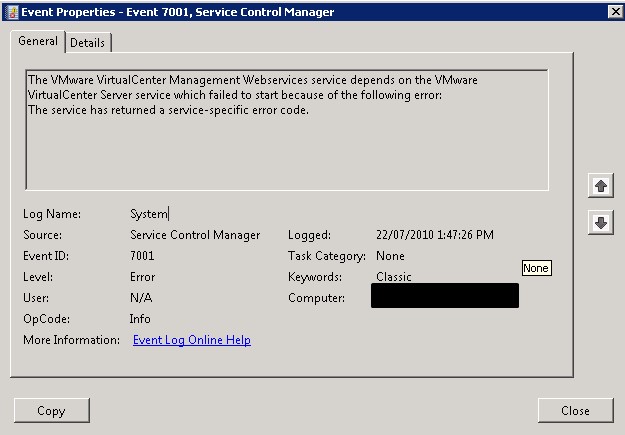Click the Source value Service Control Manager

(x=195, y=235)
